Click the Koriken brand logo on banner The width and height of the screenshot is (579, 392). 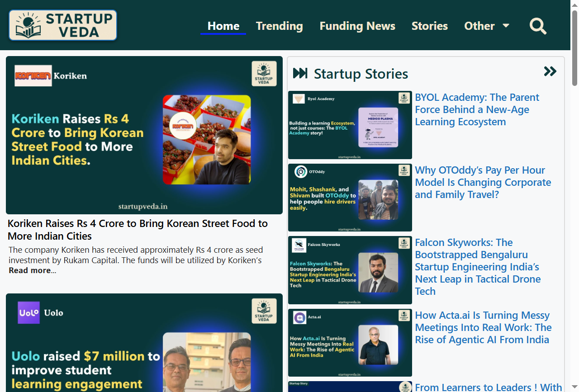coord(33,76)
